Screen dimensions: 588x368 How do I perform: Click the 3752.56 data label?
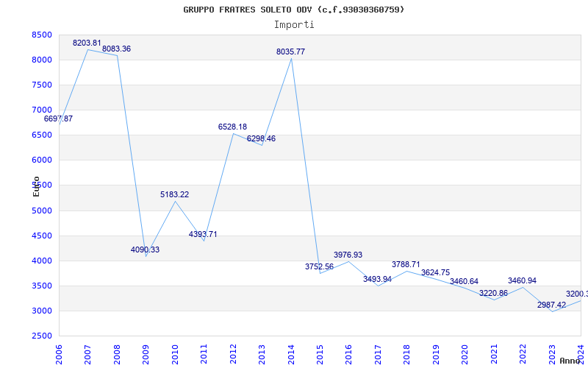coord(319,266)
